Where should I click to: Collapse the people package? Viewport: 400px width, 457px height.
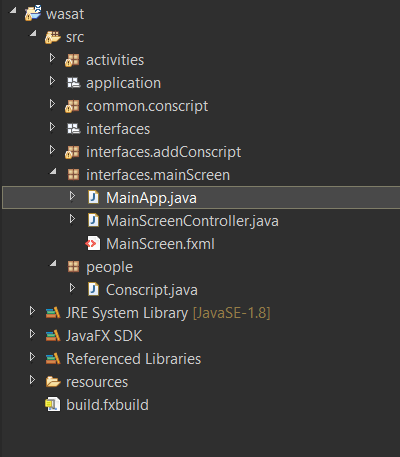pos(53,264)
